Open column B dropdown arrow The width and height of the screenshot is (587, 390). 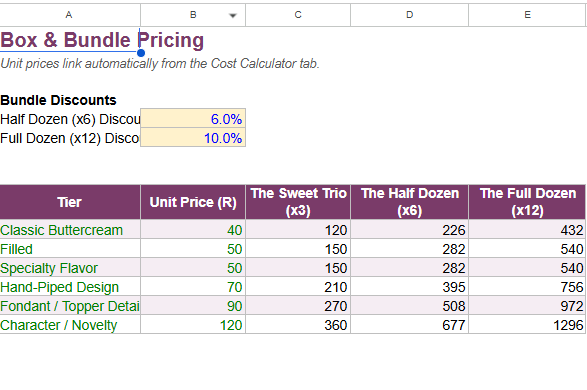tap(232, 15)
